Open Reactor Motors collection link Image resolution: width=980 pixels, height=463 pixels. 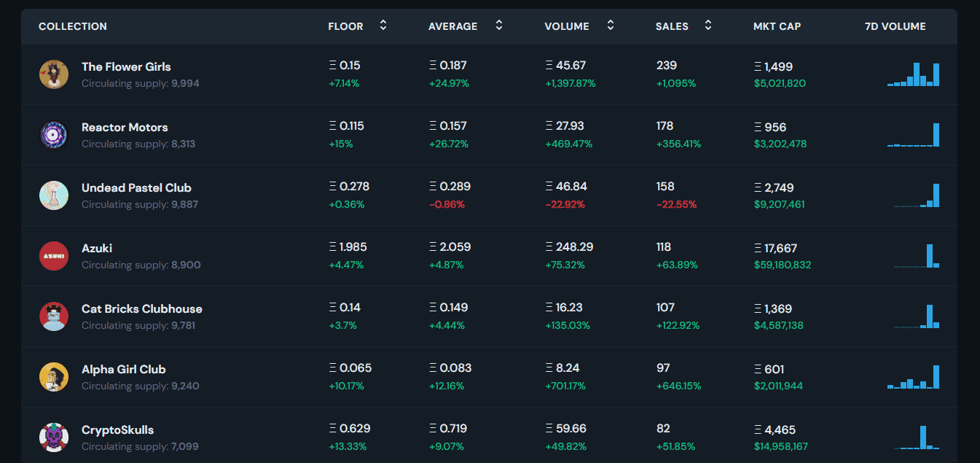125,127
